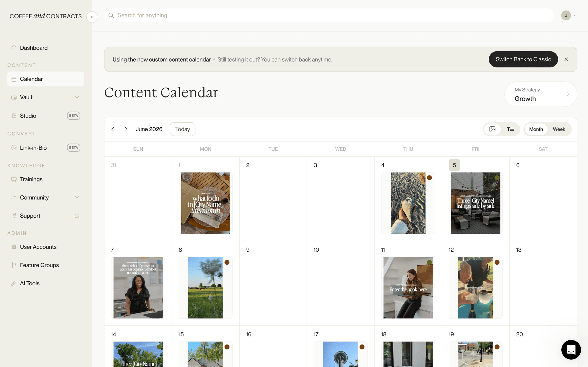
Task: Click the blue status dot on June 7
Action: point(159,262)
